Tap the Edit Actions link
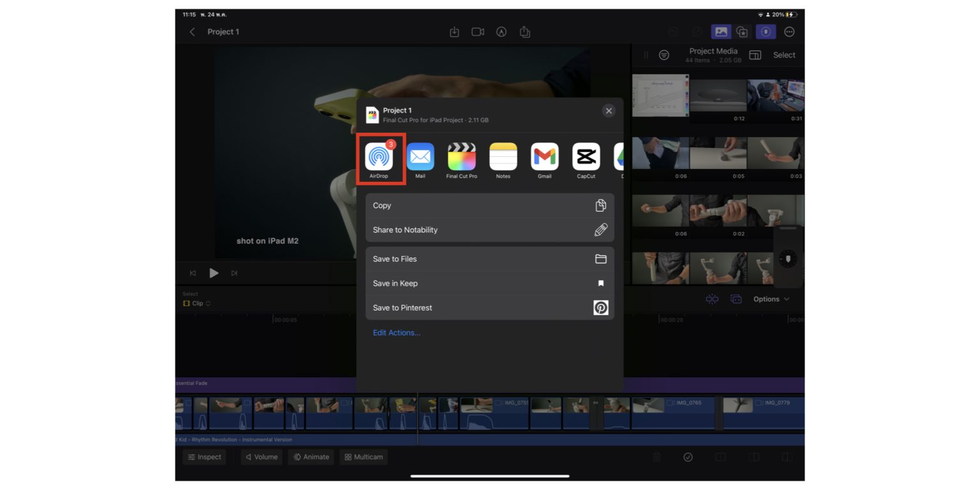 point(396,332)
